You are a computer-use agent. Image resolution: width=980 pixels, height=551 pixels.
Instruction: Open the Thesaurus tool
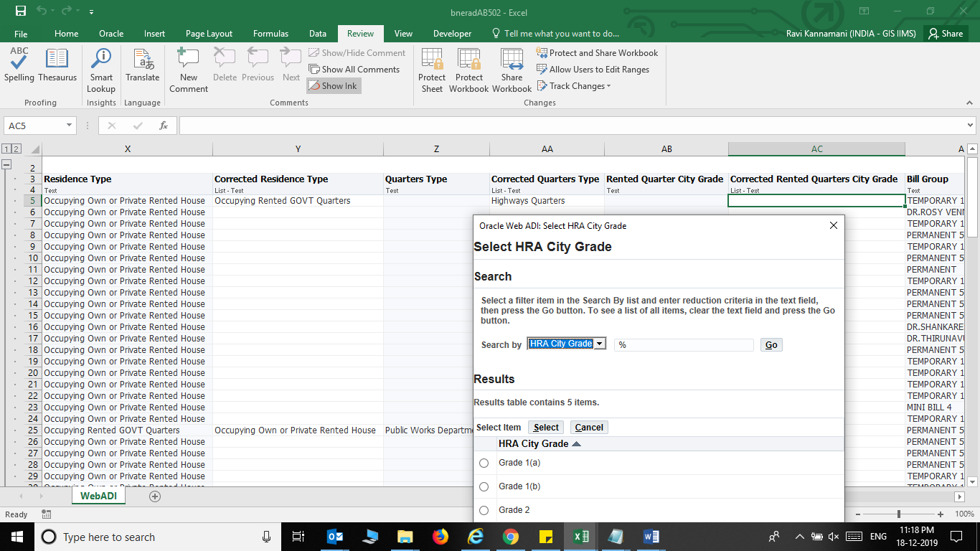pos(57,65)
